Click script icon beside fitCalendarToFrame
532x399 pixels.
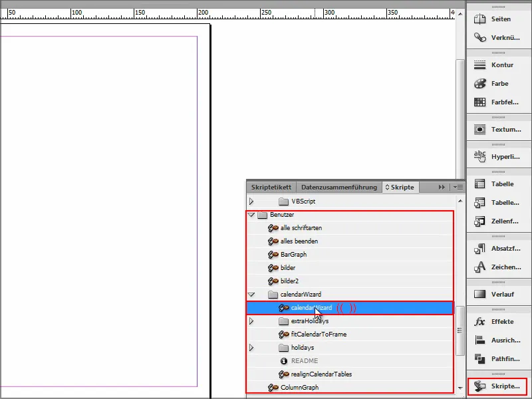tap(284, 334)
